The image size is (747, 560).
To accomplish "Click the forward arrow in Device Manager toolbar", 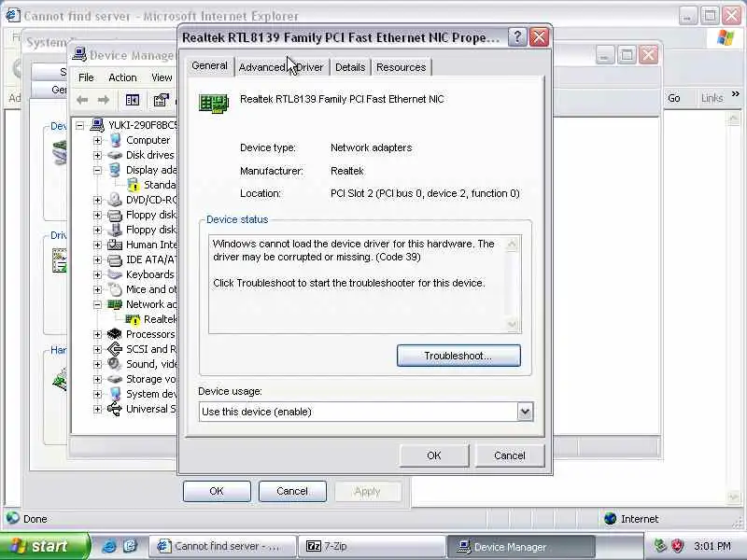I will (x=103, y=100).
